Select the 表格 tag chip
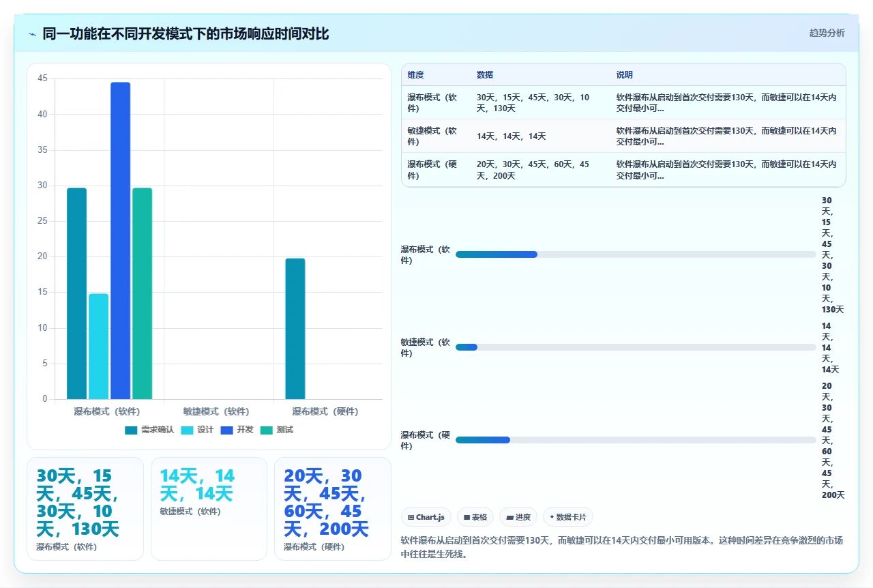This screenshot has width=873, height=588. pos(475,517)
